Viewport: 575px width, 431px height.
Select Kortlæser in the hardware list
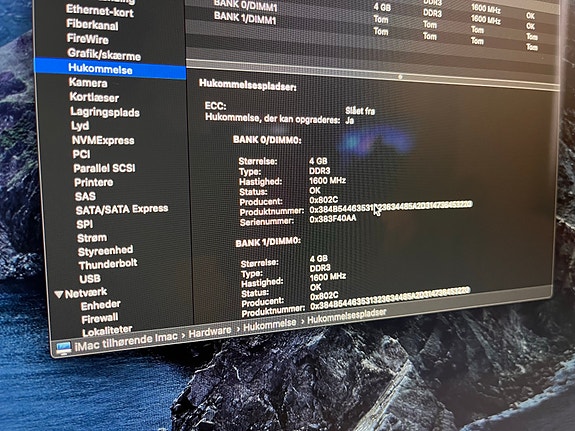[94, 97]
